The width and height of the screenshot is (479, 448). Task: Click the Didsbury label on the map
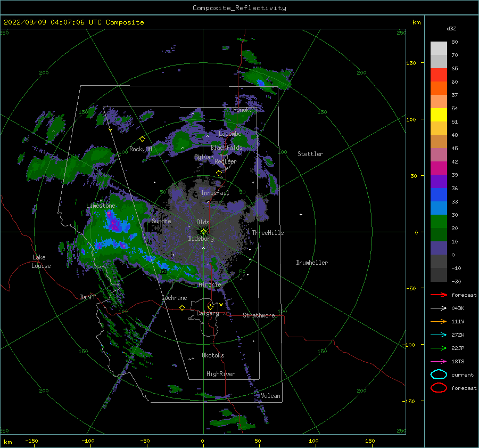(201, 239)
